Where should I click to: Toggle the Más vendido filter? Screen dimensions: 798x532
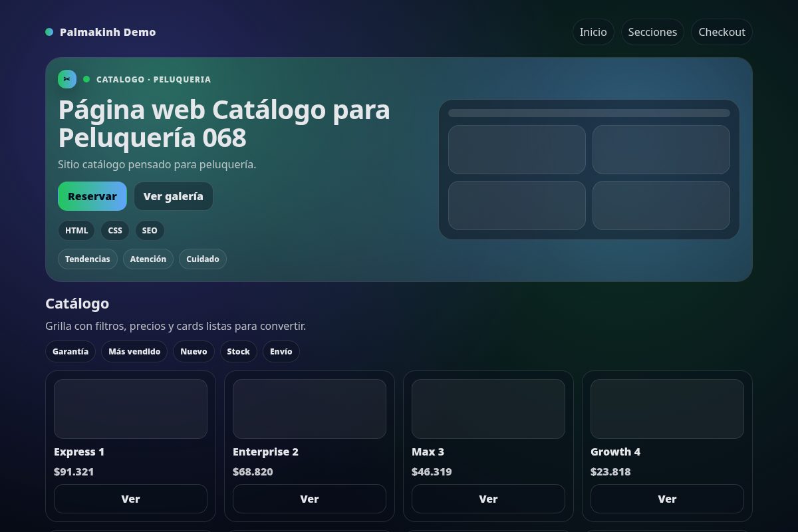(134, 351)
